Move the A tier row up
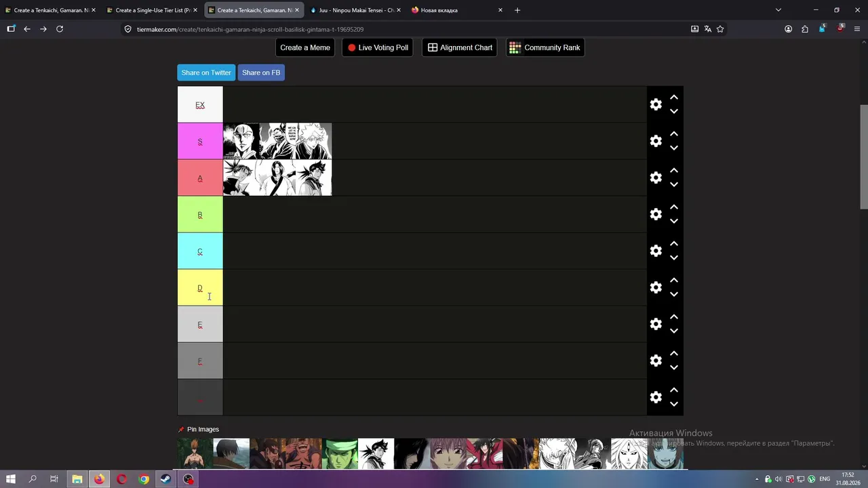The height and width of the screenshot is (488, 868). point(674,171)
